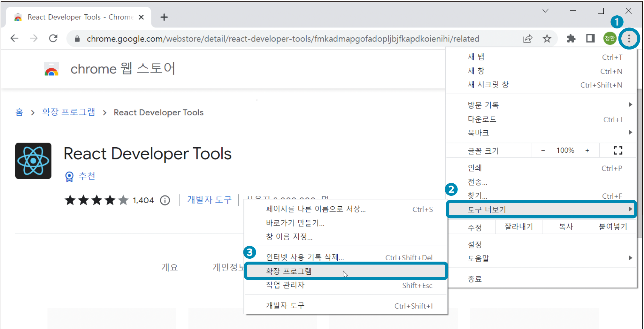The width and height of the screenshot is (644, 329).
Task: Click 확장 프로그램 breadcrumb link
Action: pos(68,112)
